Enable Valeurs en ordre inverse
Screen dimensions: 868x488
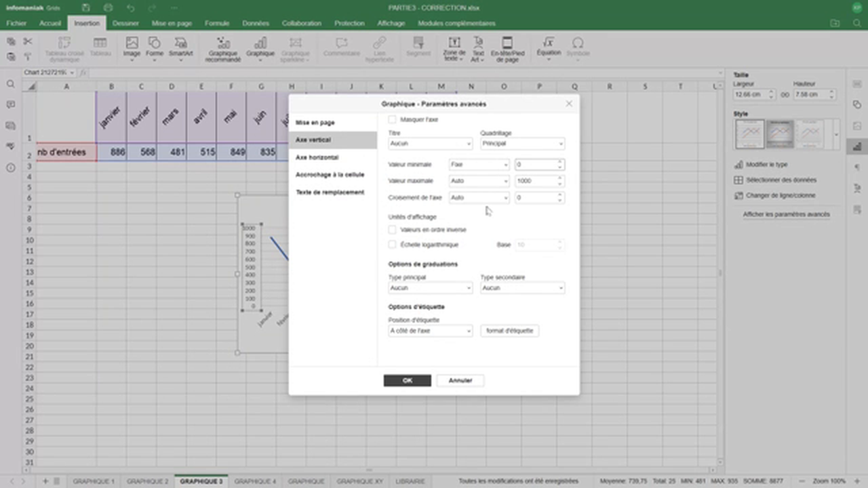[392, 230]
